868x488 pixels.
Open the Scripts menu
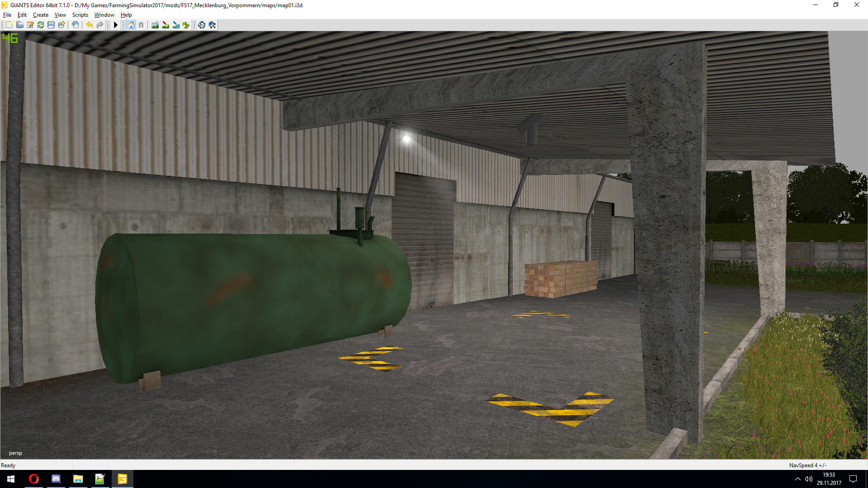pyautogui.click(x=80, y=15)
